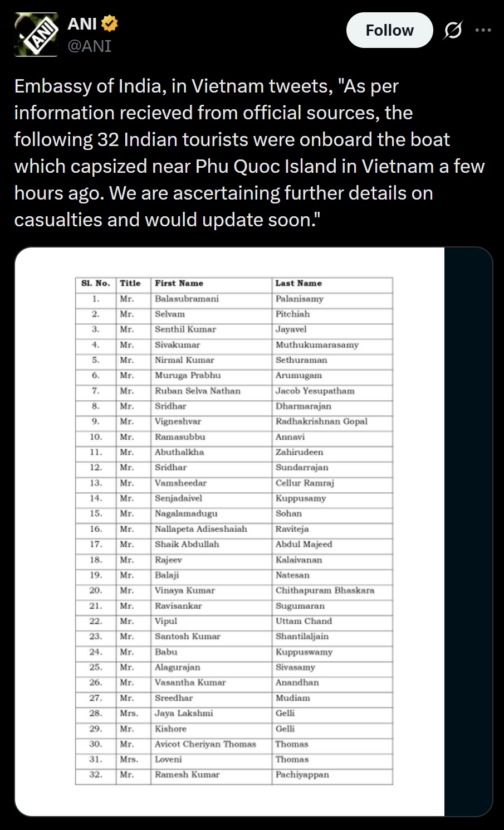Click the dark blank area right of table image
This screenshot has height=830, width=504.
[x=468, y=532]
